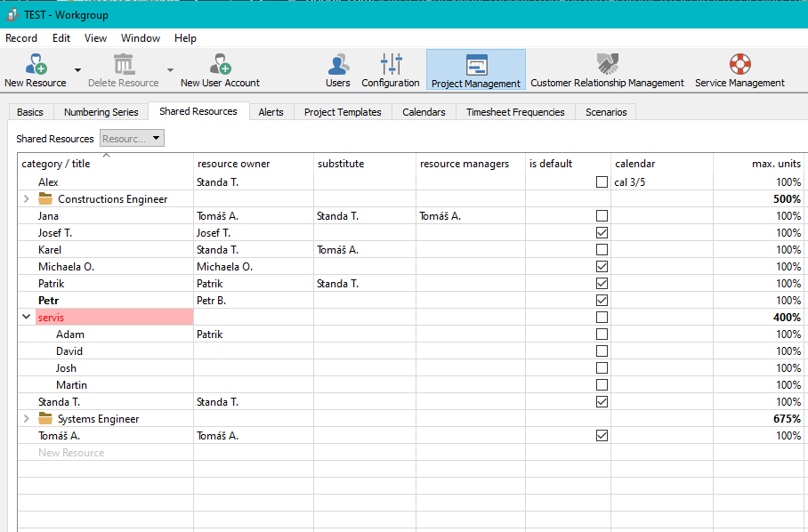Open the Record menu

tap(21, 38)
